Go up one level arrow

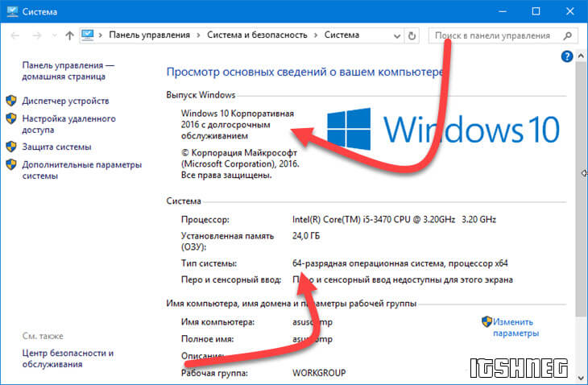click(69, 35)
